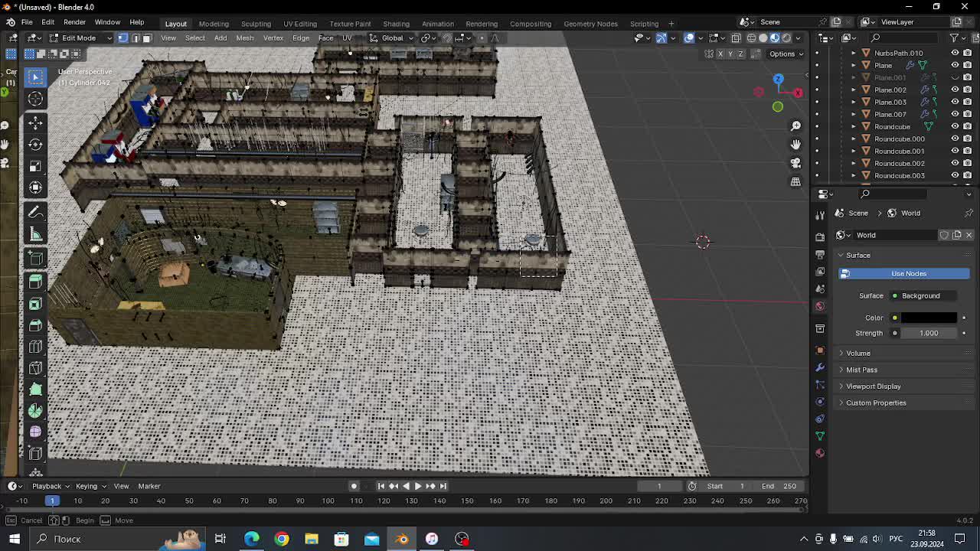
Task: Activate the Annotate pencil tool
Action: click(x=35, y=213)
